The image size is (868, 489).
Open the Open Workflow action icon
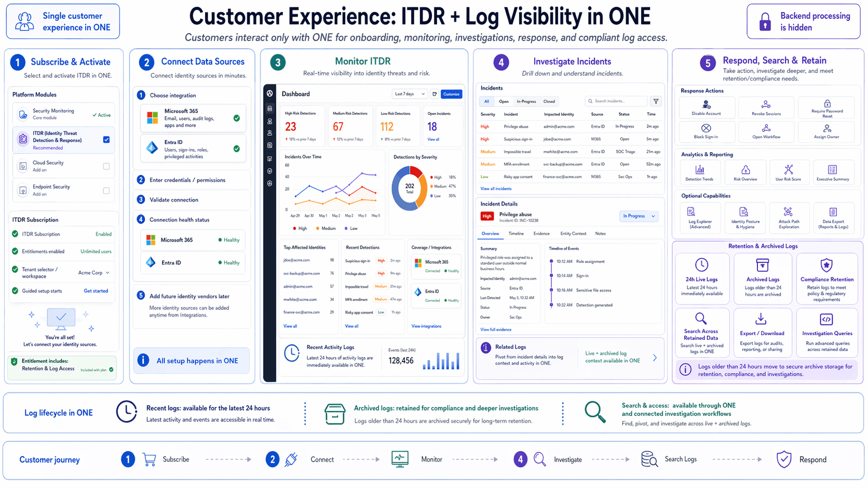tap(766, 128)
